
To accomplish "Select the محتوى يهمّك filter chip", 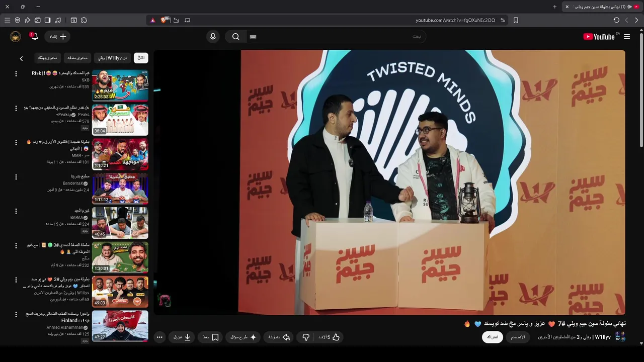I will point(47,58).
